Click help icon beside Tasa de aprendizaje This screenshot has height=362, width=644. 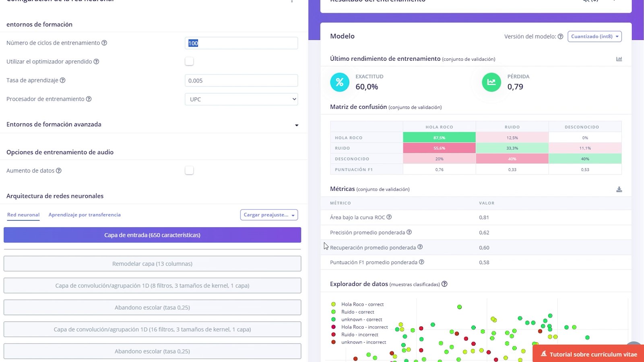[62, 80]
